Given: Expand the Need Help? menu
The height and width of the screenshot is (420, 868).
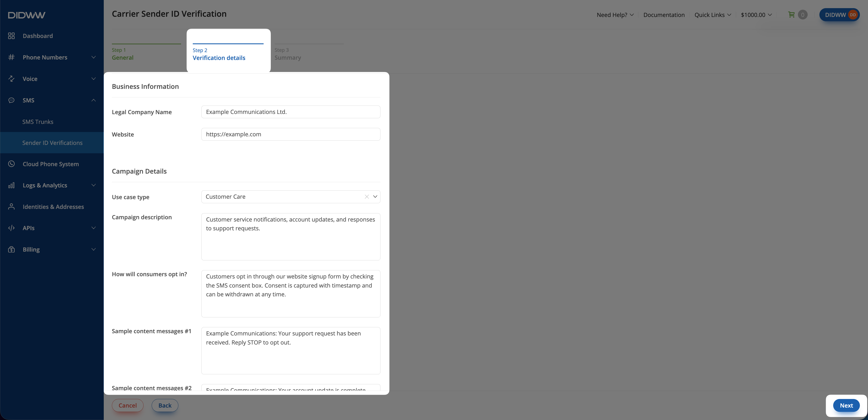Looking at the screenshot, I should (x=615, y=15).
